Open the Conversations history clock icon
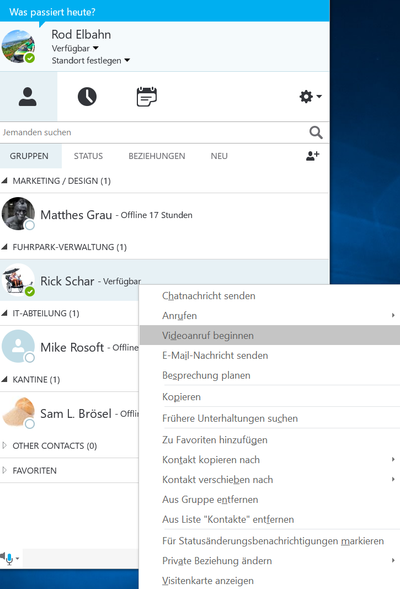This screenshot has height=589, width=400. (87, 97)
